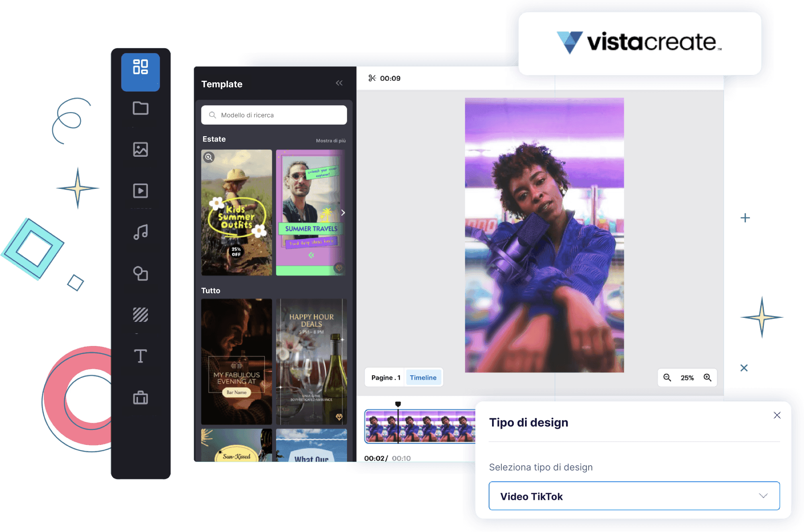Image resolution: width=804 pixels, height=532 pixels.
Task: Select the Text tool icon
Action: pyautogui.click(x=140, y=356)
